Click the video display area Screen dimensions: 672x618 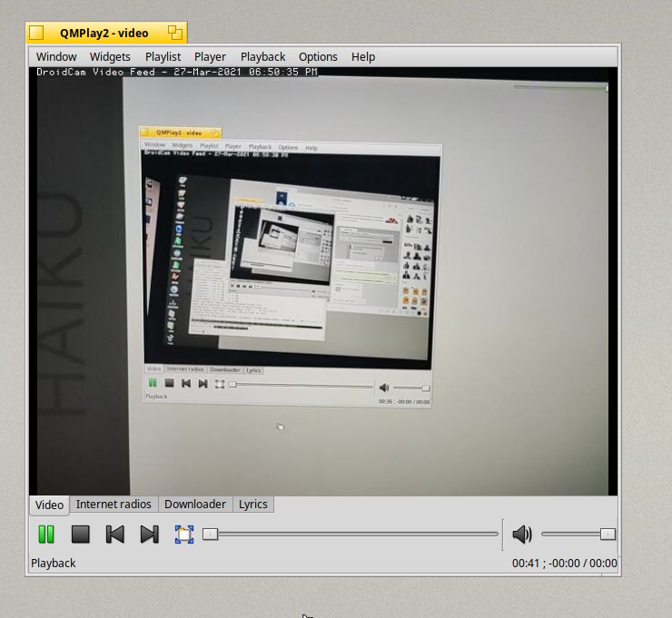(x=323, y=281)
